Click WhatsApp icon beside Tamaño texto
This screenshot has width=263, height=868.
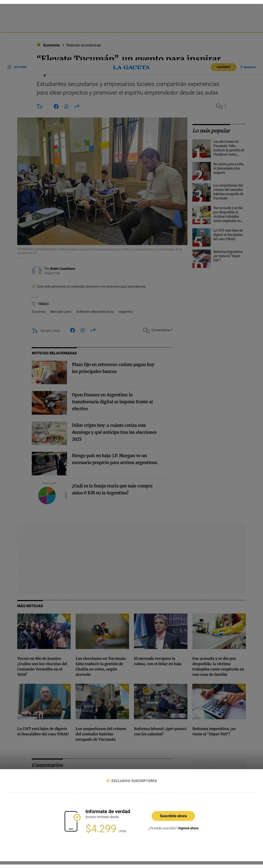83,330
